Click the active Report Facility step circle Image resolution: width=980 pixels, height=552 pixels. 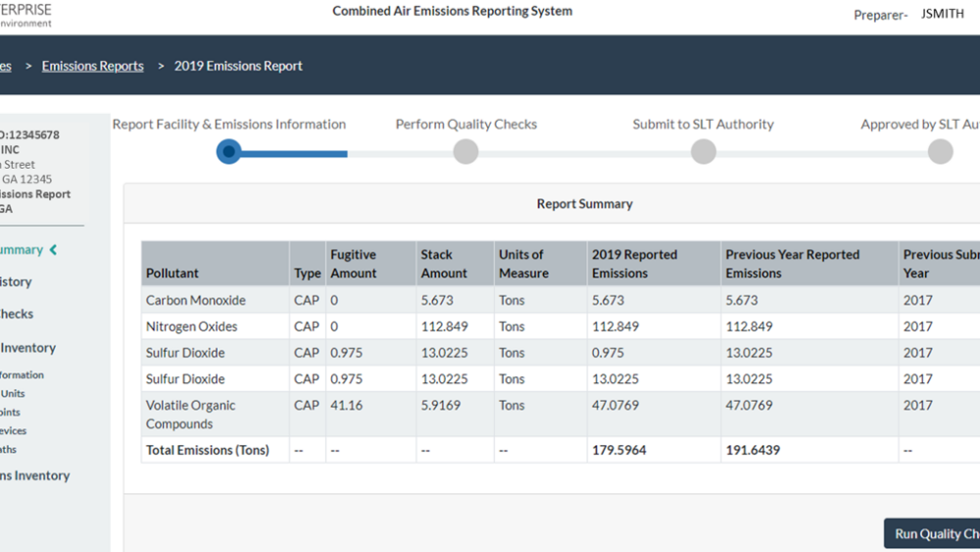[x=228, y=152]
